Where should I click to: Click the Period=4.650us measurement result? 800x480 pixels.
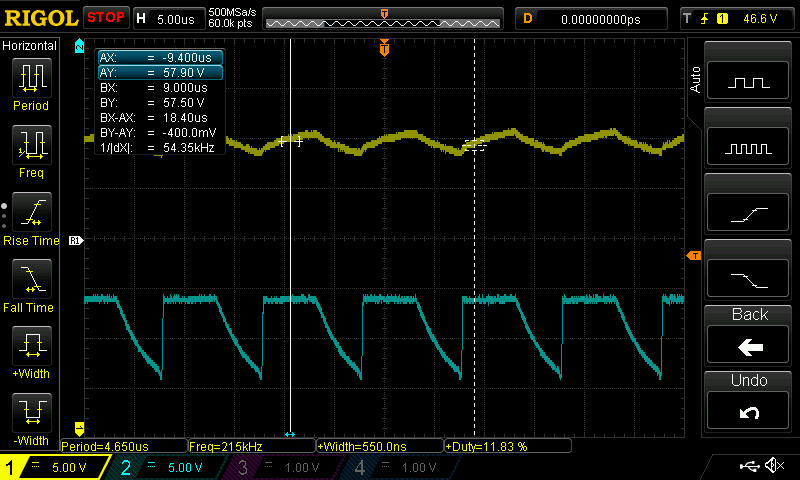click(123, 446)
